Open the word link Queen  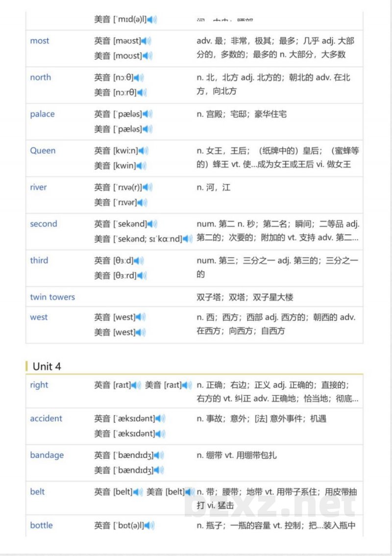point(43,151)
